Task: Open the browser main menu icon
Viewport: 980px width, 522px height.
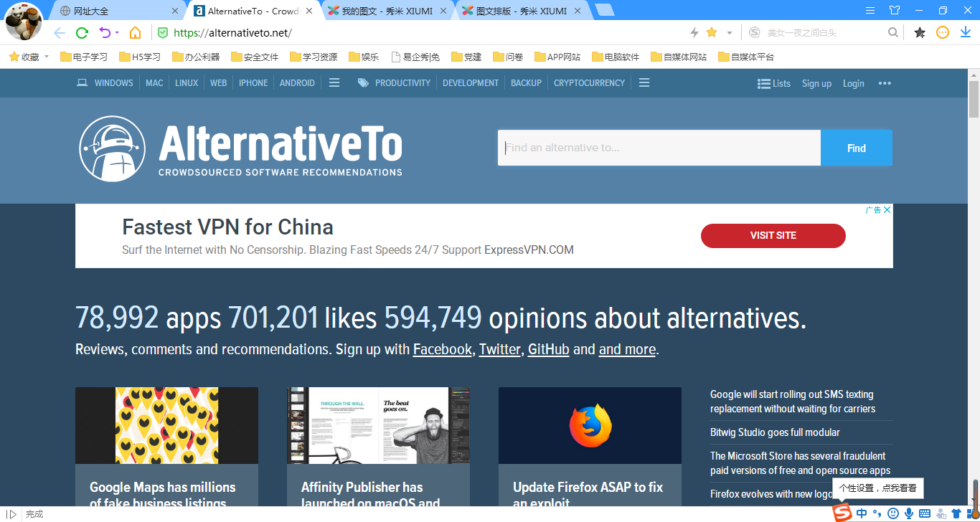Action: coord(870,10)
